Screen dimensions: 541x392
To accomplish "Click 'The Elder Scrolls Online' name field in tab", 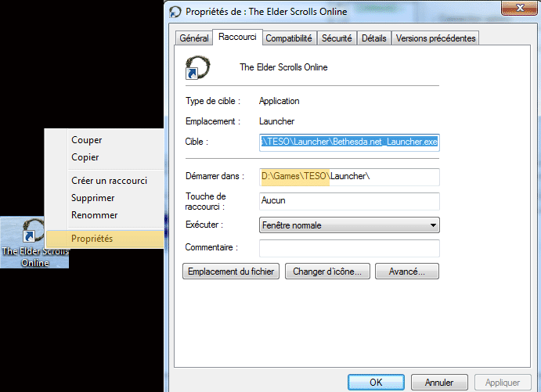I will (283, 67).
